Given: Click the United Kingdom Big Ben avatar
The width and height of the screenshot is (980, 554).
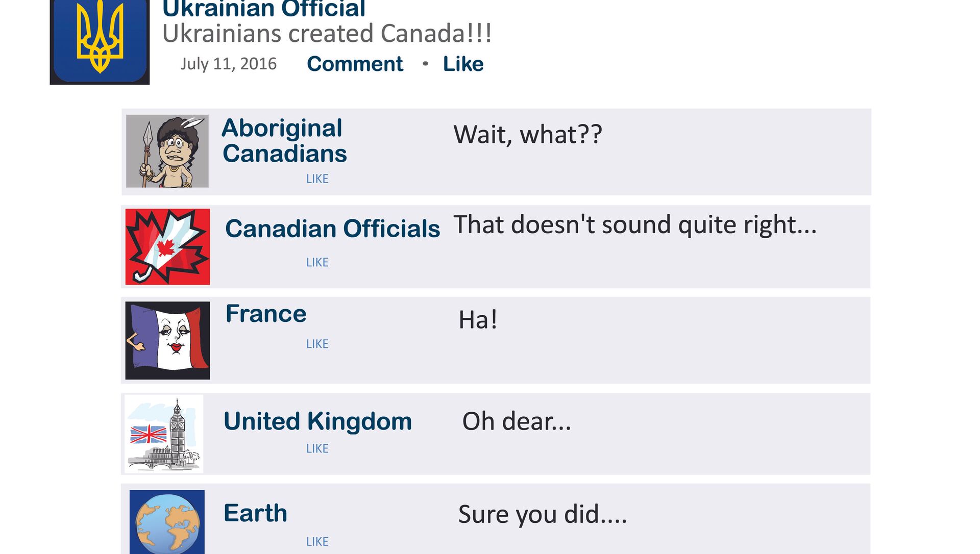Looking at the screenshot, I should pyautogui.click(x=164, y=434).
